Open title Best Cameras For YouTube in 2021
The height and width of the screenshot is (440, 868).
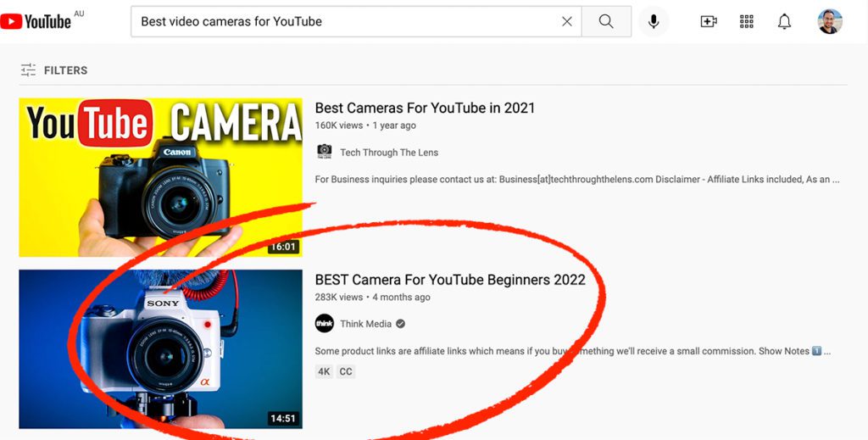coord(425,108)
